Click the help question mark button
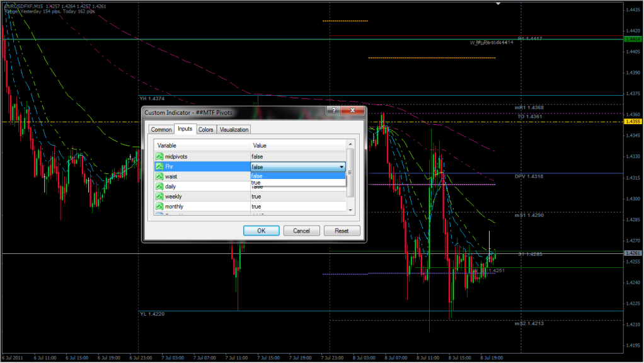 coord(334,112)
